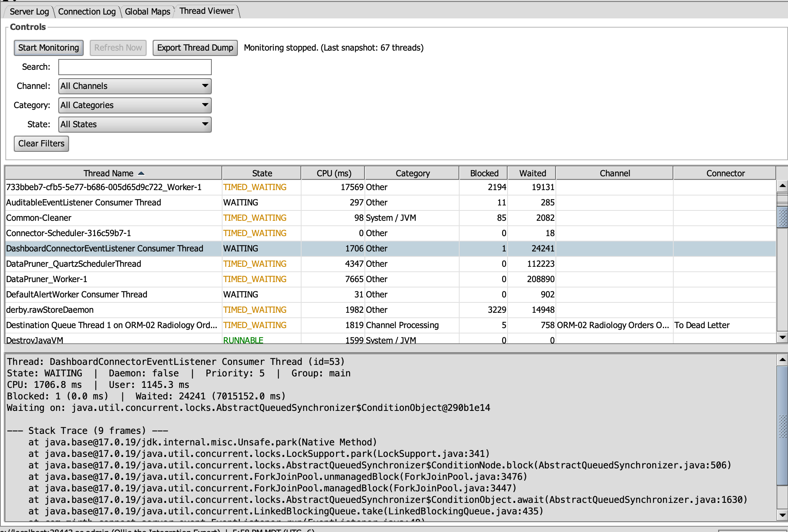Click the ascending sort arrow beside Thread Name
Screen dimensions: 788x532
141,173
